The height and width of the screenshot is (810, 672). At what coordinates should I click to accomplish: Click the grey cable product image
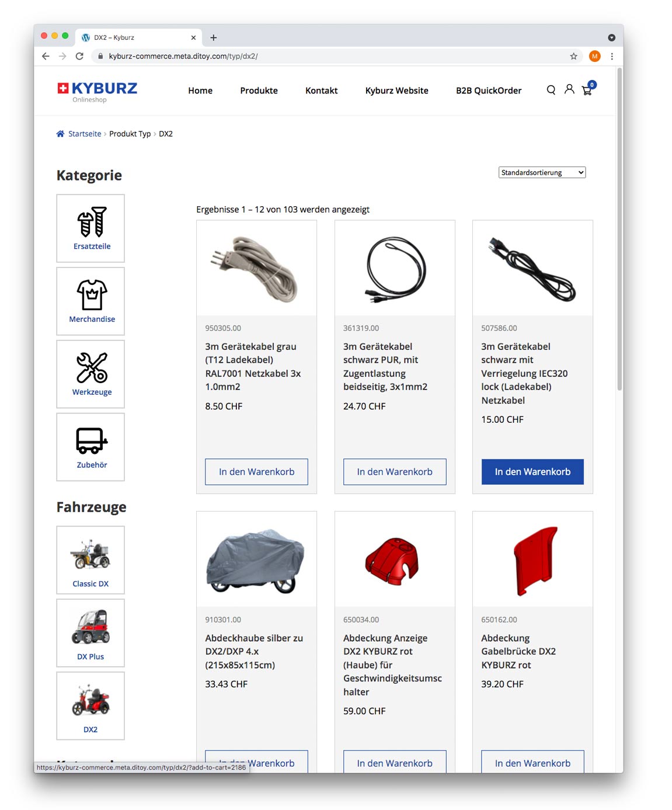pos(256,268)
